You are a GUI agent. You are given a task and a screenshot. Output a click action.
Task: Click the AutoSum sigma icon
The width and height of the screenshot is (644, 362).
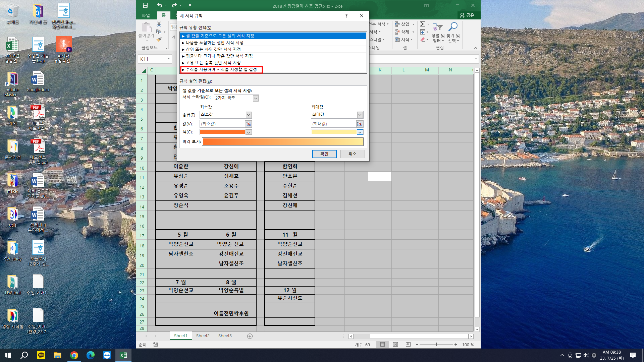(x=423, y=24)
